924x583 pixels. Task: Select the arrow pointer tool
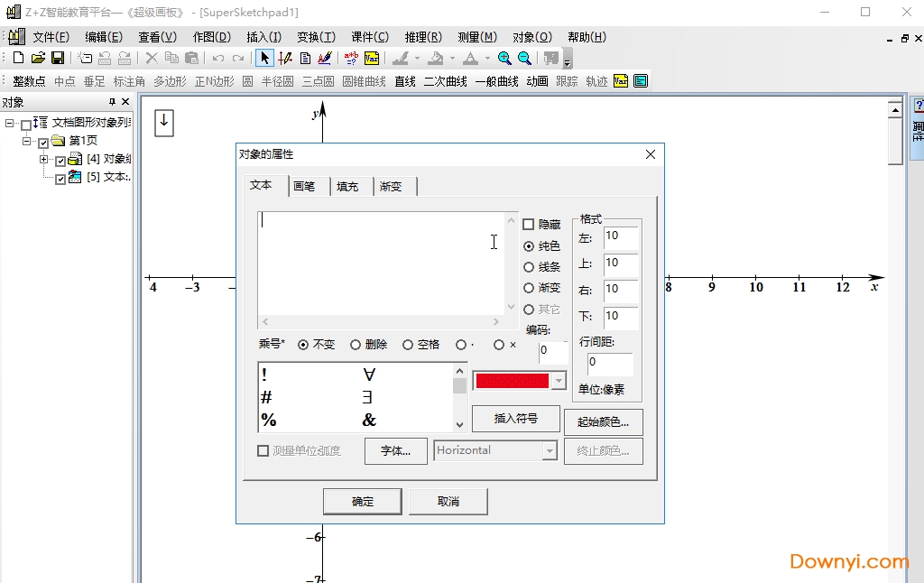264,58
